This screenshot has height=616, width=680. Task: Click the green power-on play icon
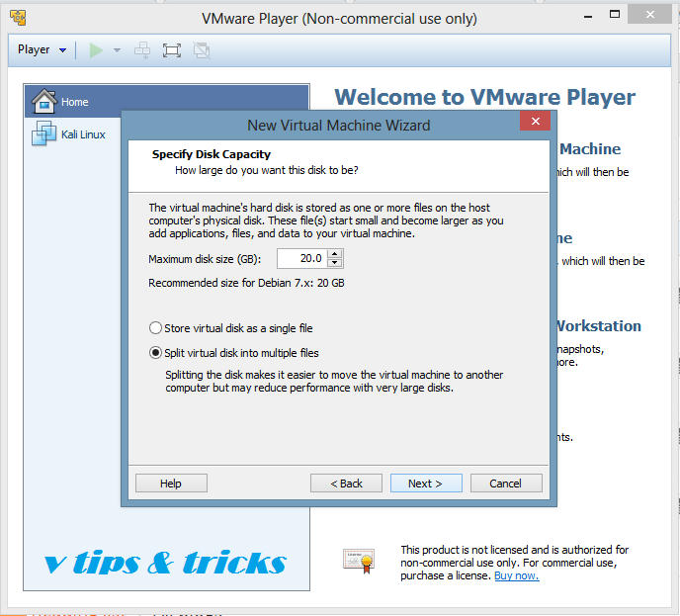(x=96, y=50)
